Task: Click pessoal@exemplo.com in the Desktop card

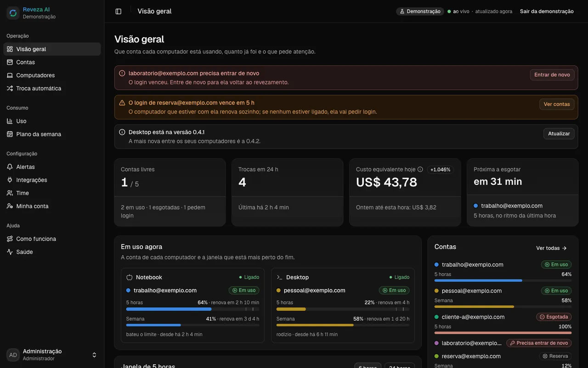Action: [x=315, y=290]
